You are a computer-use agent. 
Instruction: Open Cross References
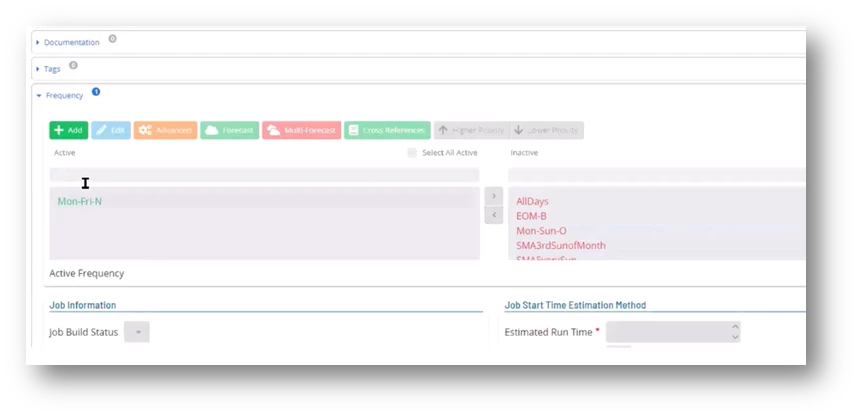387,130
